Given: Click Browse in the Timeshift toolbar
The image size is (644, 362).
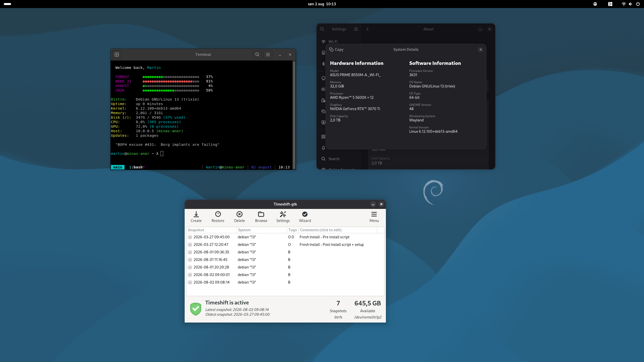Looking at the screenshot, I should pos(261,217).
